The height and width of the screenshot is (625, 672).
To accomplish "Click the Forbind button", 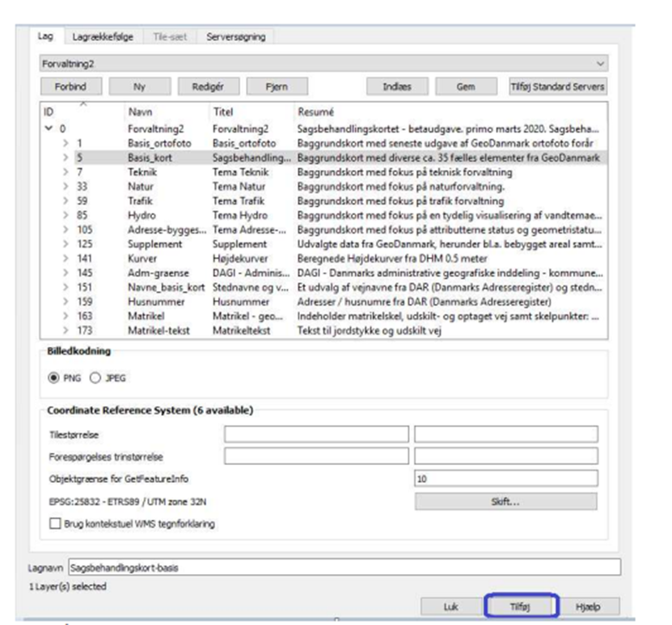I will pos(71,87).
